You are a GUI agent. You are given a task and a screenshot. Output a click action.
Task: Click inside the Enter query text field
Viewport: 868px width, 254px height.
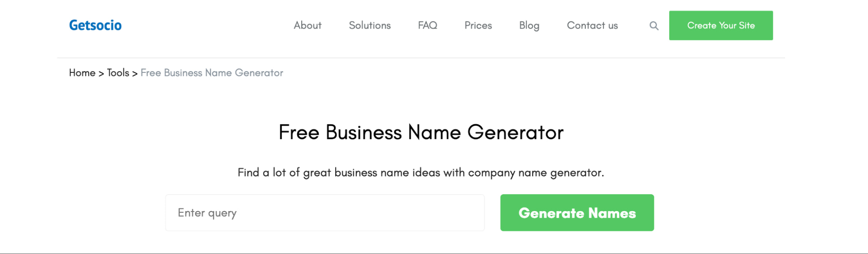coord(325,212)
